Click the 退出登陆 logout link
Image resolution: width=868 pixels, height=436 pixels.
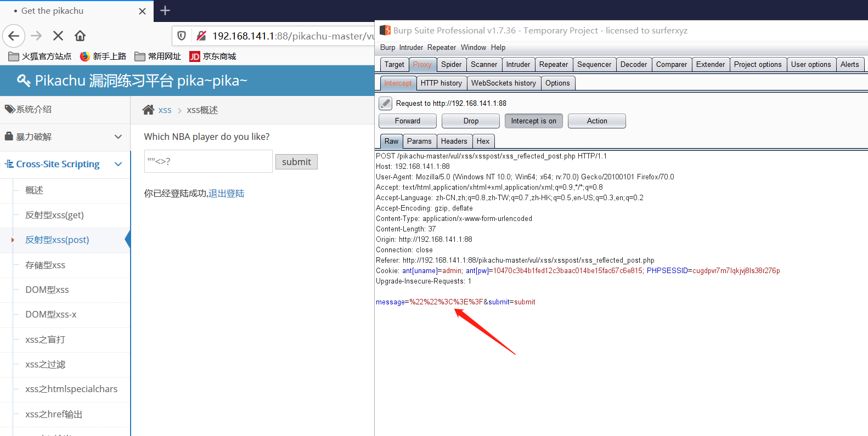pos(227,193)
